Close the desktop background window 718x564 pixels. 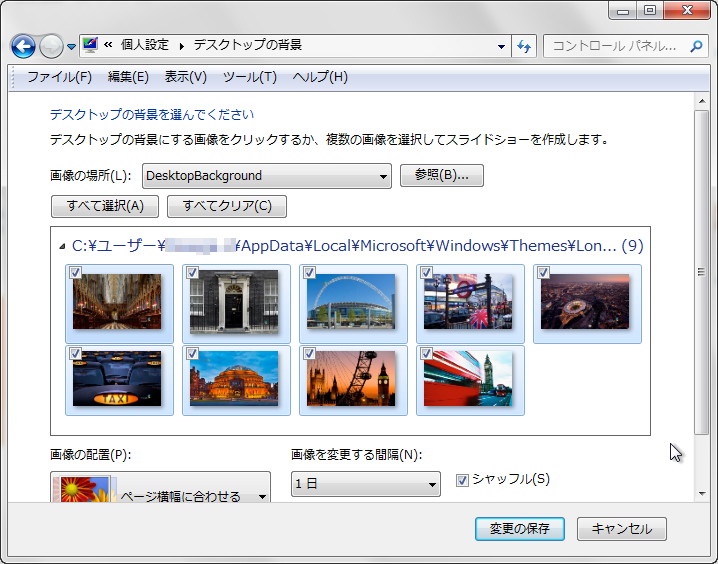[687, 11]
